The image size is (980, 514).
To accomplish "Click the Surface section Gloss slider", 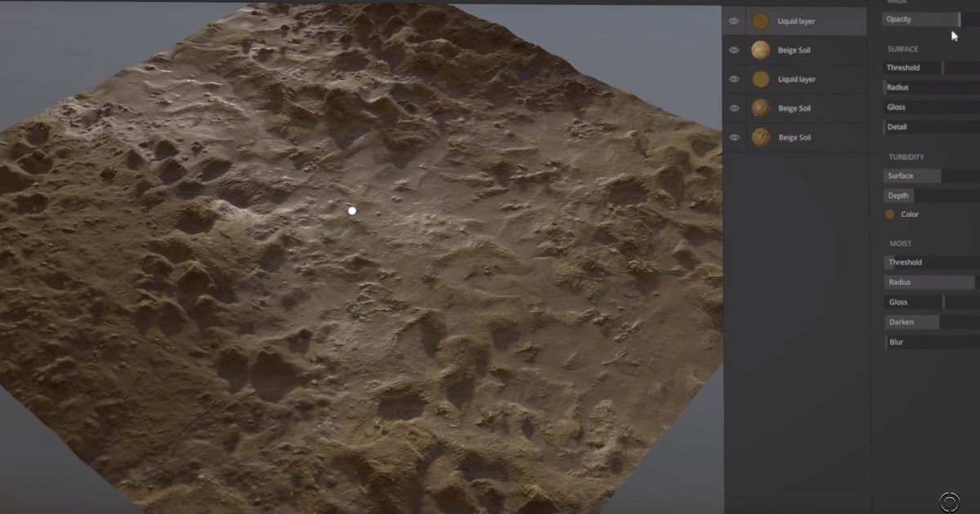I will 931,107.
